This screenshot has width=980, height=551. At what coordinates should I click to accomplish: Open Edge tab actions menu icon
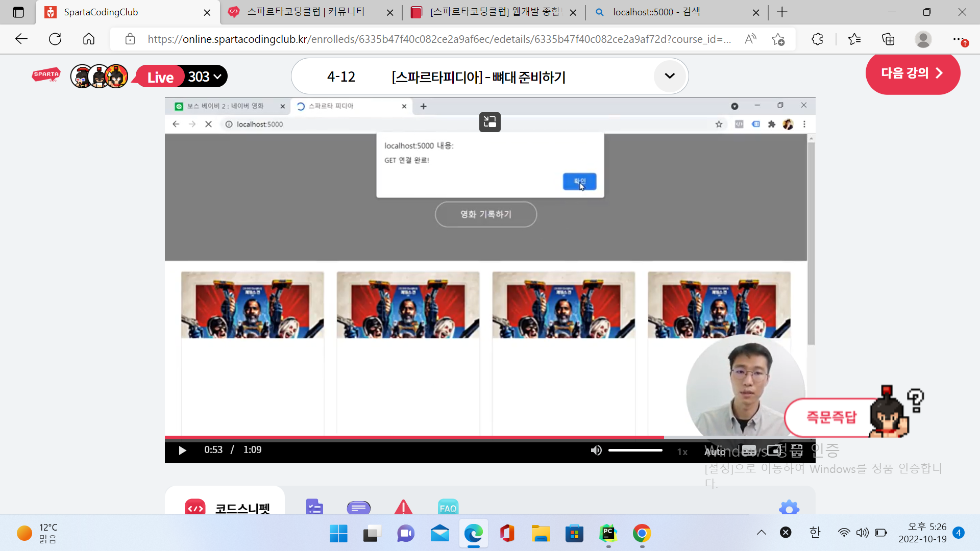[18, 12]
